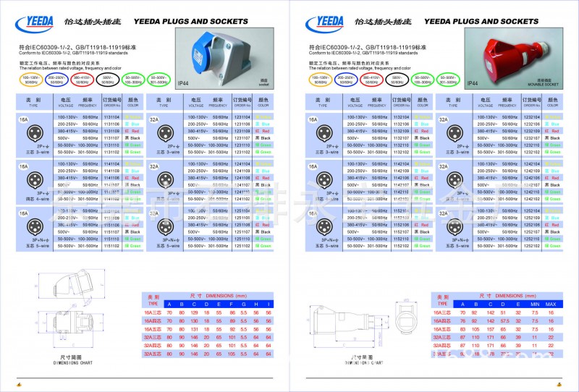Click the 32A三芯 row in movable socket dimensions table
579x392 pixels.
pyautogui.click(x=497, y=337)
